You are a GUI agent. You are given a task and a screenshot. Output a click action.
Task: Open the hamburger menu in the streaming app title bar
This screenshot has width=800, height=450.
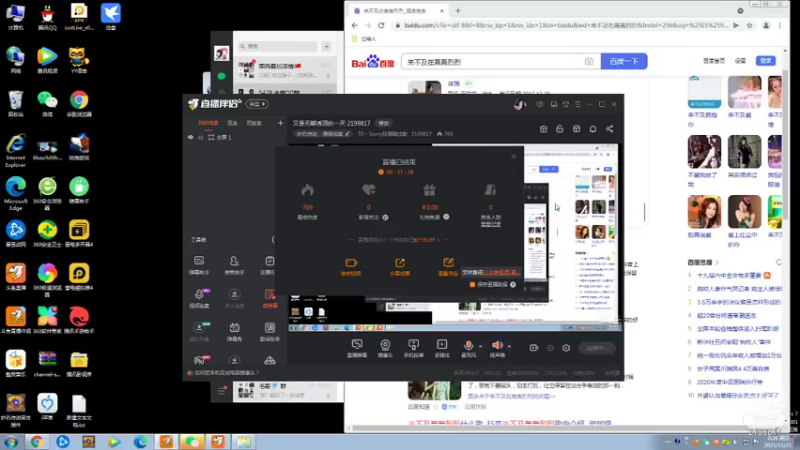tap(578, 104)
